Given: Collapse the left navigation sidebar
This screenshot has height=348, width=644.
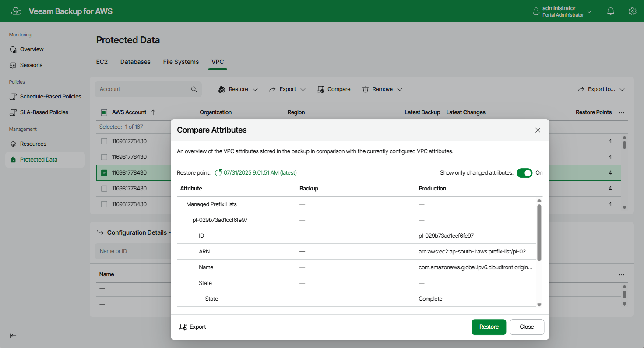Looking at the screenshot, I should tap(13, 336).
